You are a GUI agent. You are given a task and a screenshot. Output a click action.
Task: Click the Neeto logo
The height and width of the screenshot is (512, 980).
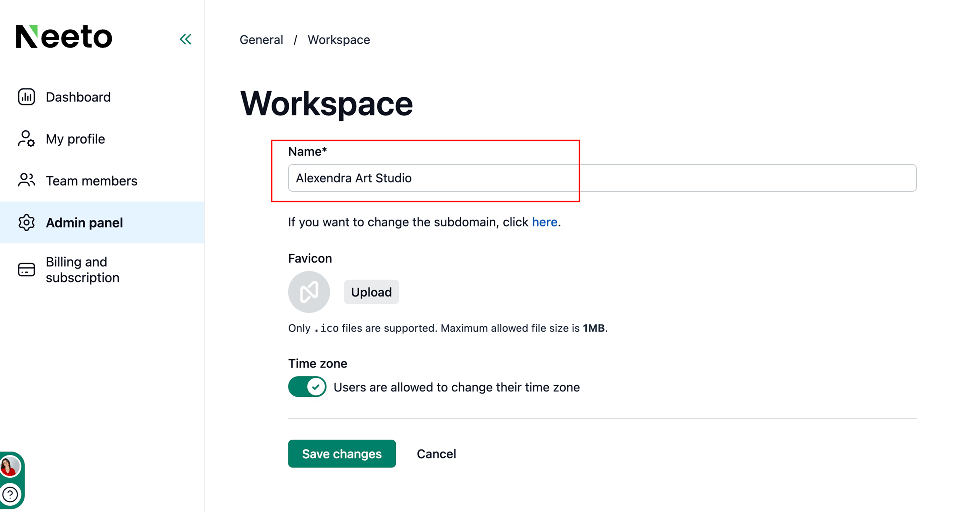coord(64,37)
